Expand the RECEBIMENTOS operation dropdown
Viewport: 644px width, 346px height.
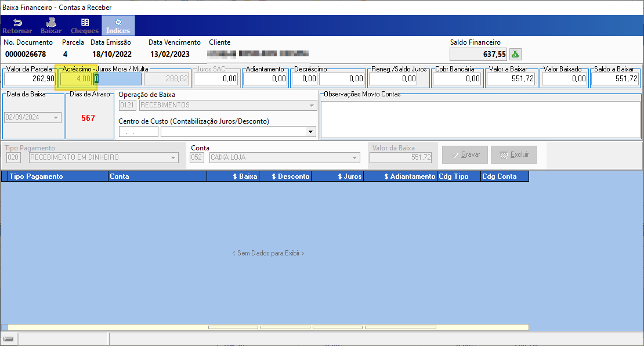tap(312, 105)
